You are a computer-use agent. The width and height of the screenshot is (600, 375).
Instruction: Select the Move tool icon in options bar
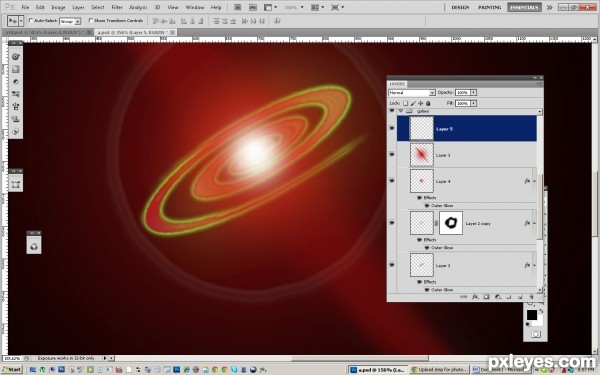[x=13, y=21]
